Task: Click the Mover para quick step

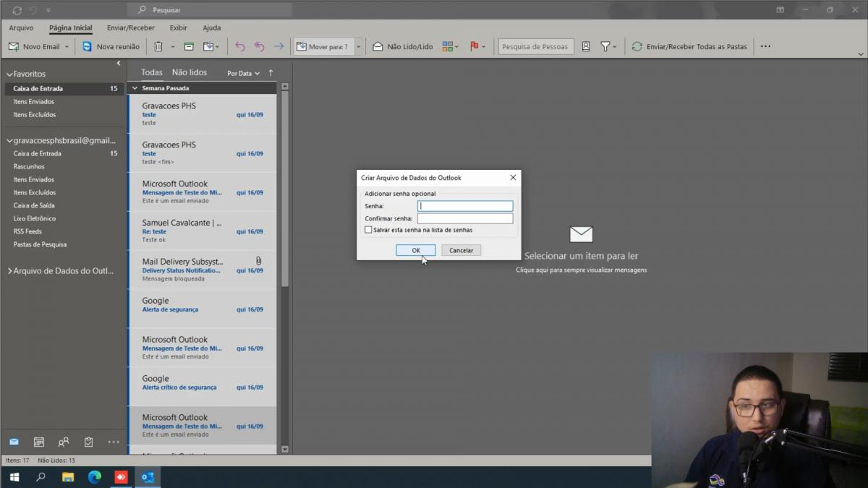Action: click(323, 46)
